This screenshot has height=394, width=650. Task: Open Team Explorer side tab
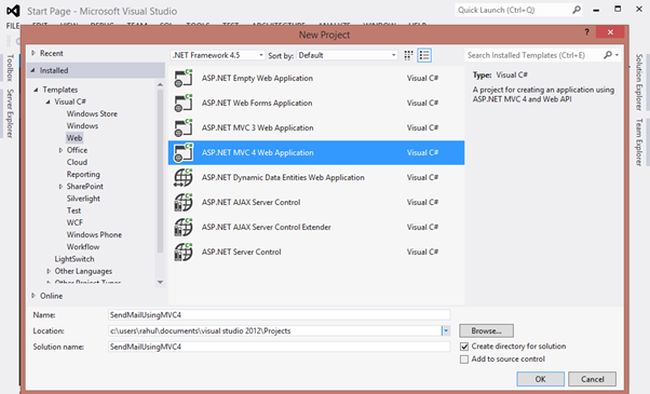pos(639,142)
